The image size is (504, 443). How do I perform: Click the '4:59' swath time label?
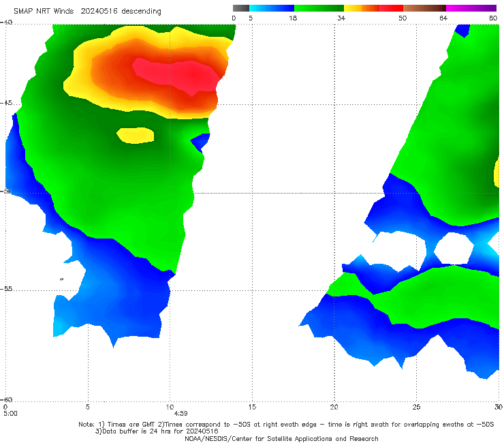coord(180,414)
